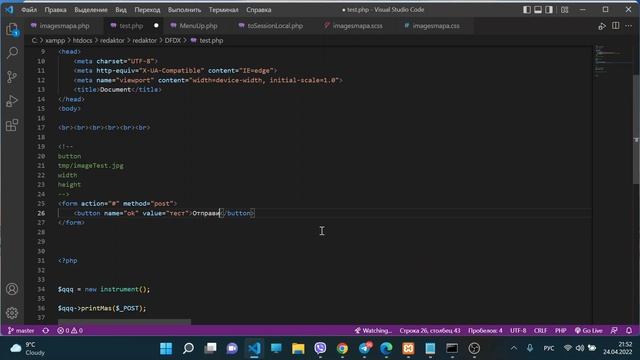This screenshot has width=640, height=360.
Task: Click the Synchronize Changes icon in status bar
Action: [x=46, y=331]
